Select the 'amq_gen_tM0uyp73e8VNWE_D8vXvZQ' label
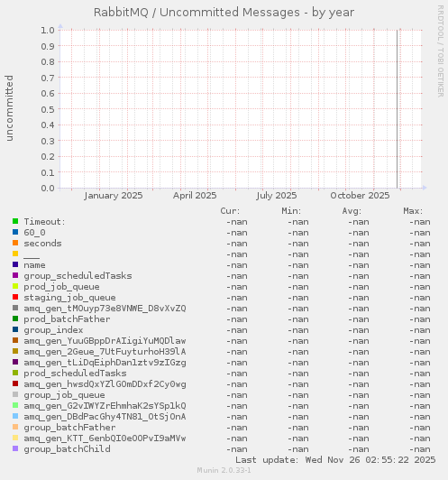448x480 pixels. 105,309
